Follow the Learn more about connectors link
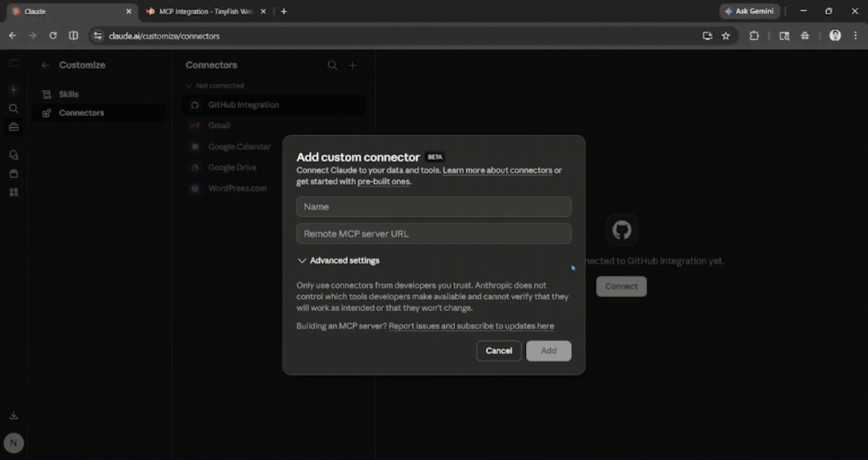 click(x=499, y=170)
